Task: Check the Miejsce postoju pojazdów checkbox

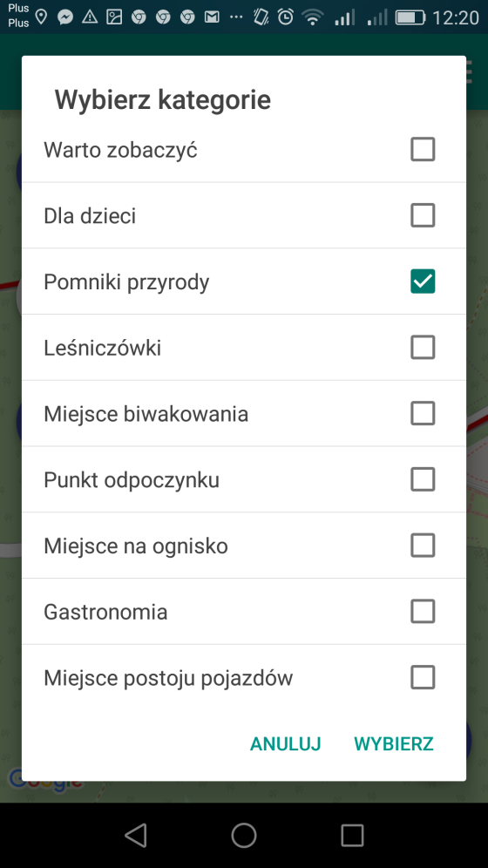Action: (423, 677)
